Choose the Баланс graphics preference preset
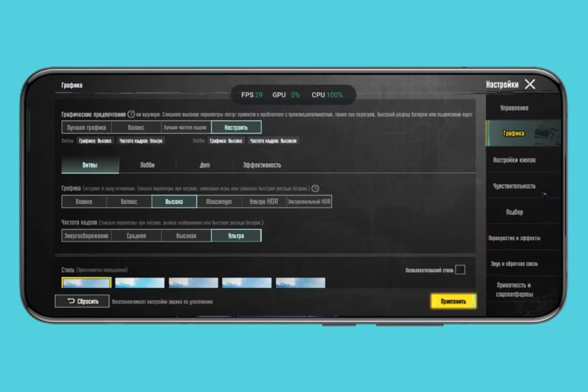The width and height of the screenshot is (588, 392). (x=136, y=127)
